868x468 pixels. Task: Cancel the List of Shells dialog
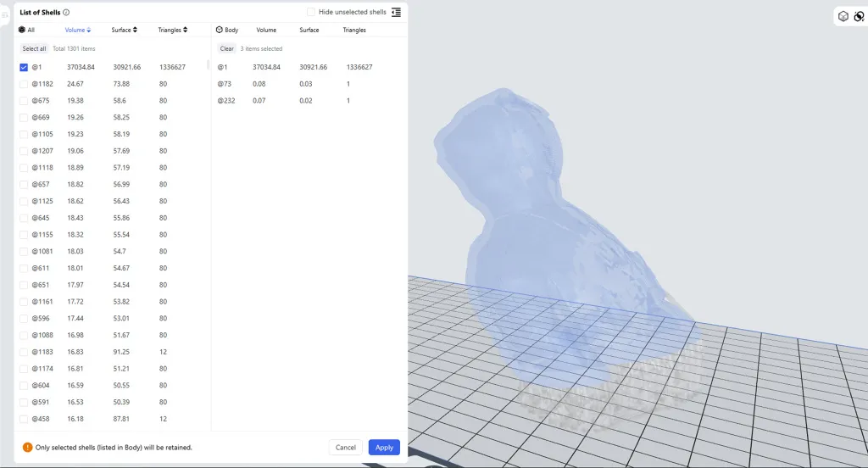(x=345, y=447)
